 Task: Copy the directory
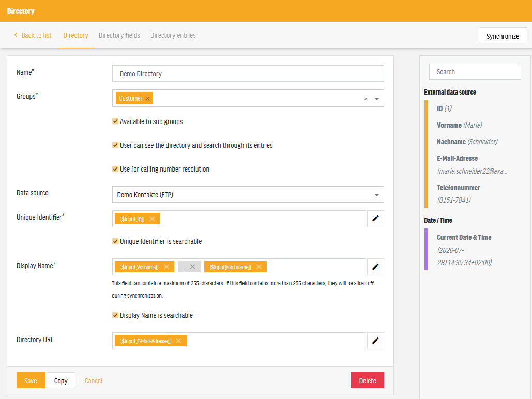pos(60,380)
